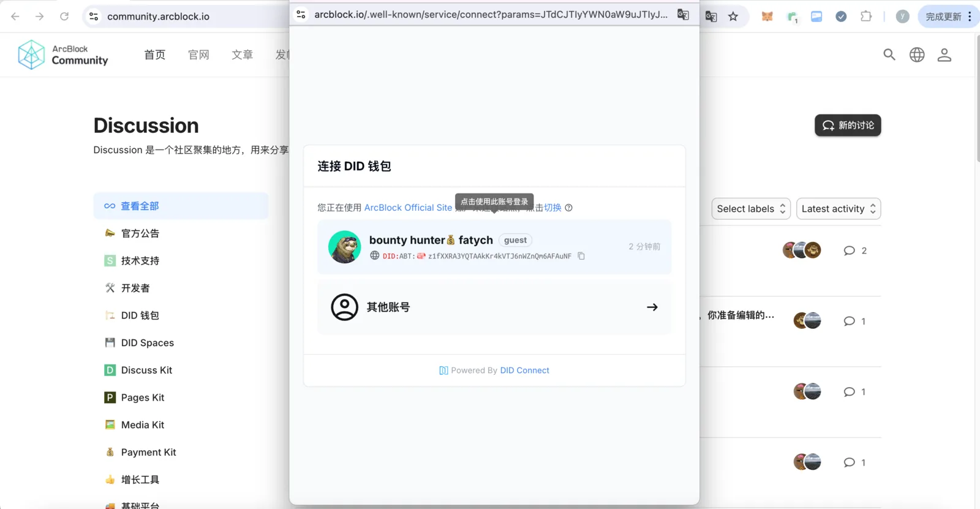Click the 2-comment count icon
Screen dimensions: 980x509
click(849, 251)
